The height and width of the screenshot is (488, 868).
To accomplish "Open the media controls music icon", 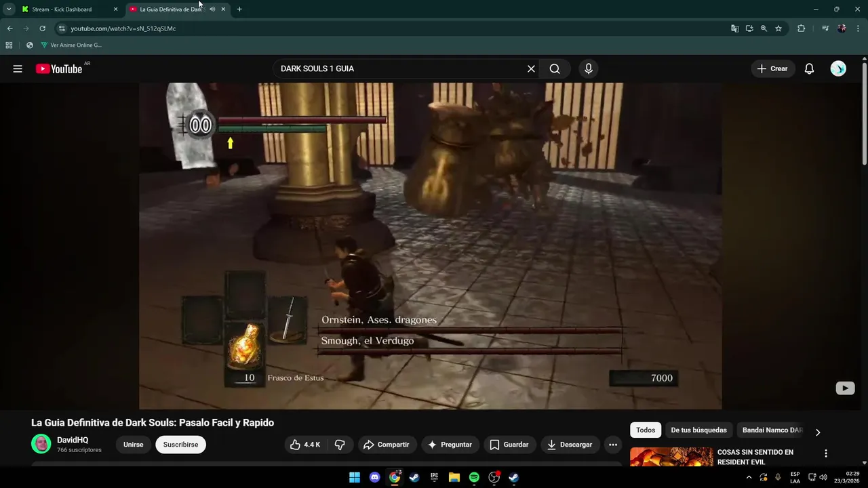I will pos(825,28).
